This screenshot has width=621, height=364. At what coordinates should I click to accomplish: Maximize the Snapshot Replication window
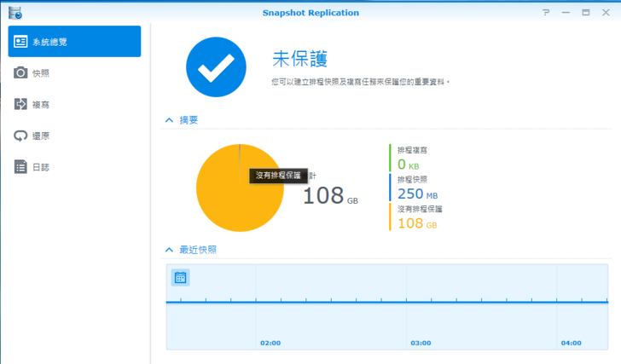point(586,13)
